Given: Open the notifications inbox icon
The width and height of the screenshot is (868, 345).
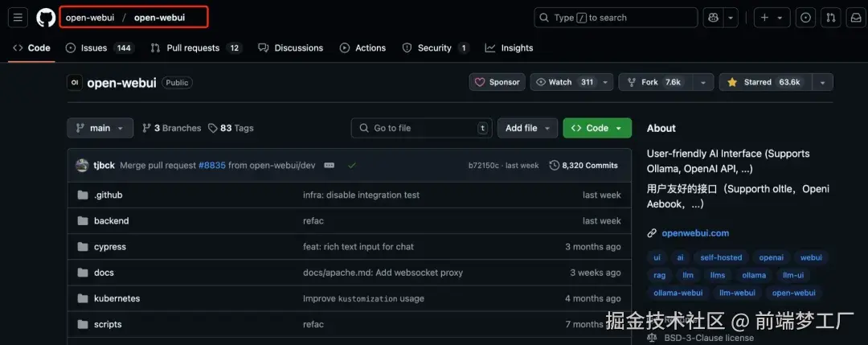Looking at the screenshot, I should (855, 18).
